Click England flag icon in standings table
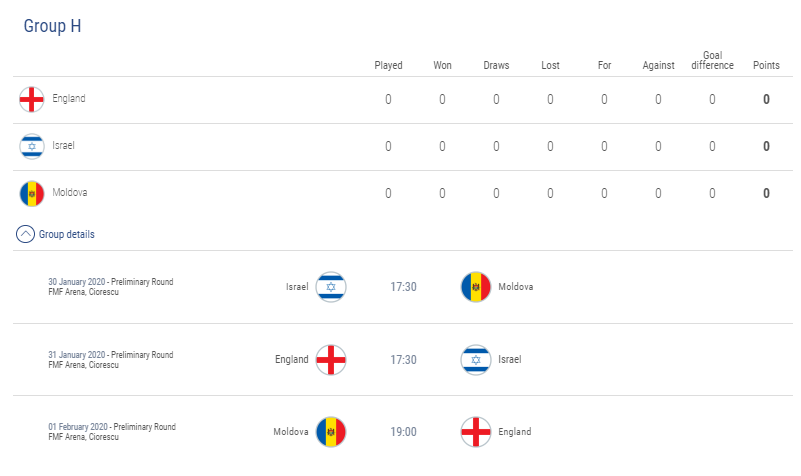Screen dimensions: 801x476 32,99
